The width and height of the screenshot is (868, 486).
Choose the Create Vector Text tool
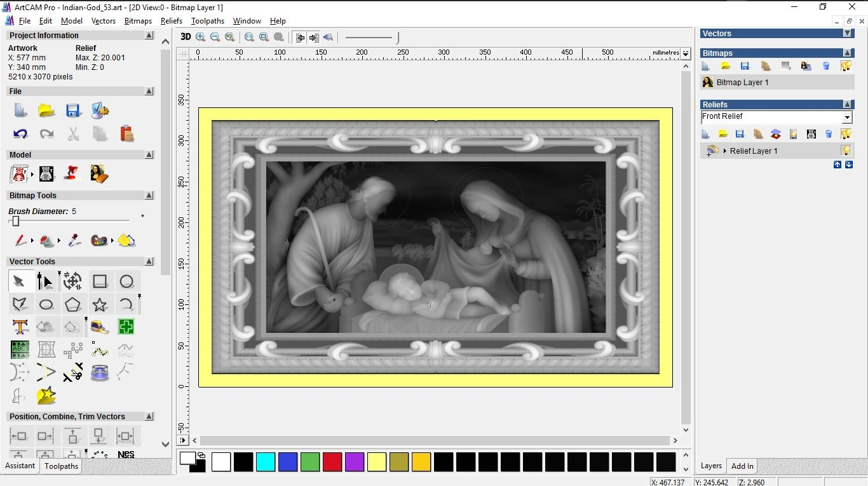tap(20, 327)
